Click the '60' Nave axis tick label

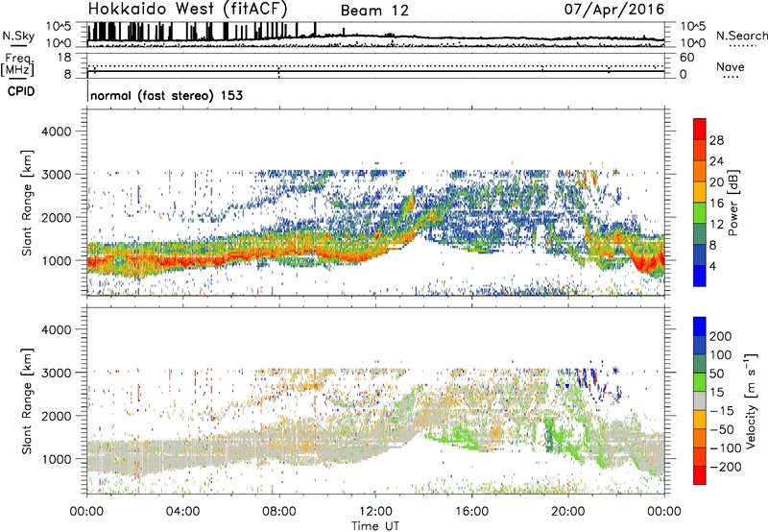686,58
